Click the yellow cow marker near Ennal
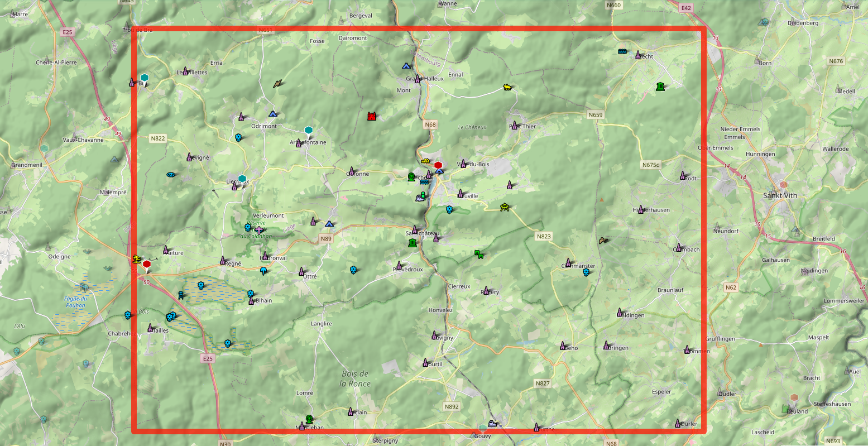 507,87
